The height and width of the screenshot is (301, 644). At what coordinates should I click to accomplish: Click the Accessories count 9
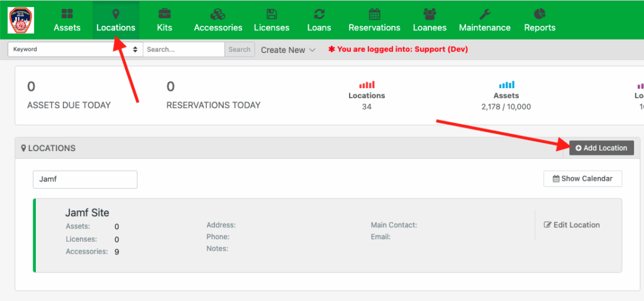(116, 252)
